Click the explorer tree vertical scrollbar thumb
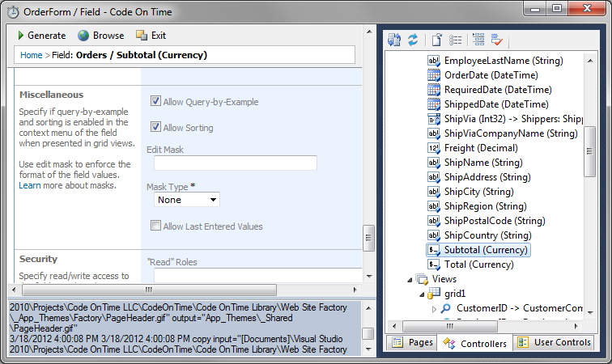612x364 pixels. 590,151
